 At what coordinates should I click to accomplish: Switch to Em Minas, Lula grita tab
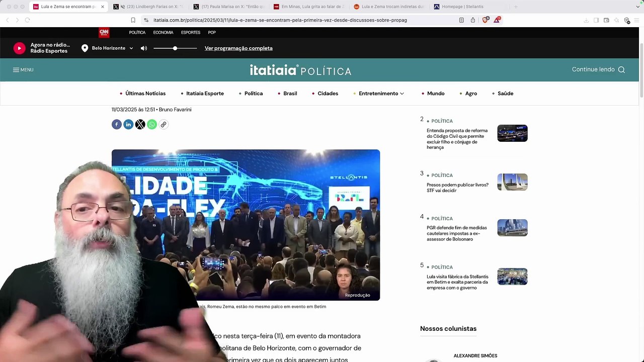309,7
